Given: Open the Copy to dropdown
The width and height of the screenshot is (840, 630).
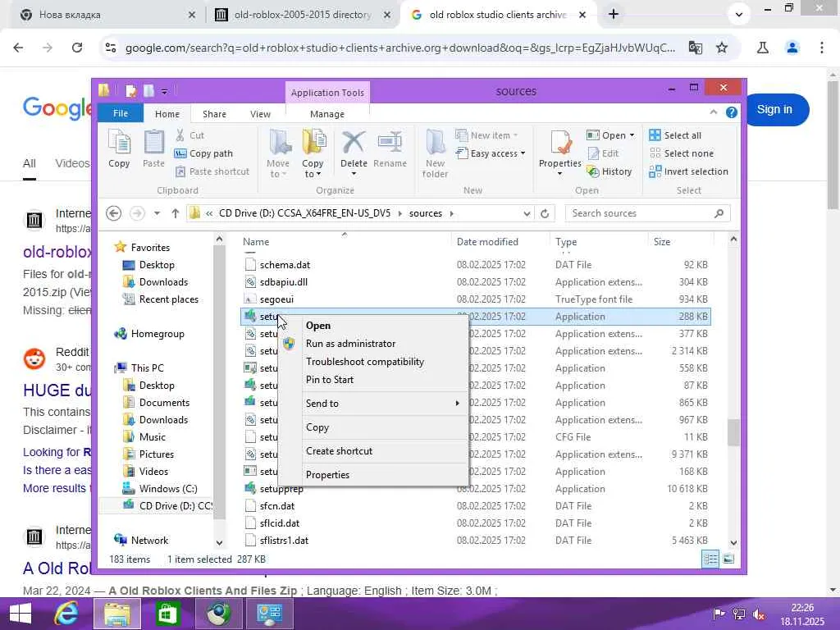Looking at the screenshot, I should [x=313, y=169].
